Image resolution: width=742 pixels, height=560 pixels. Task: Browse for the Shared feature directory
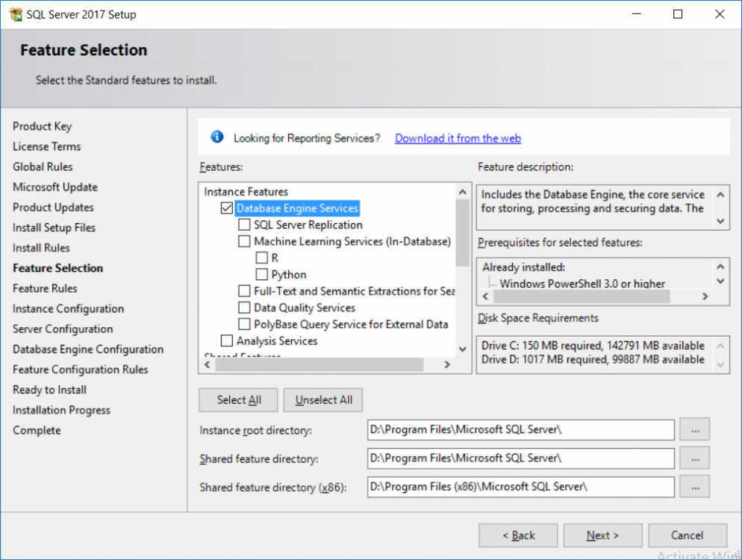695,458
